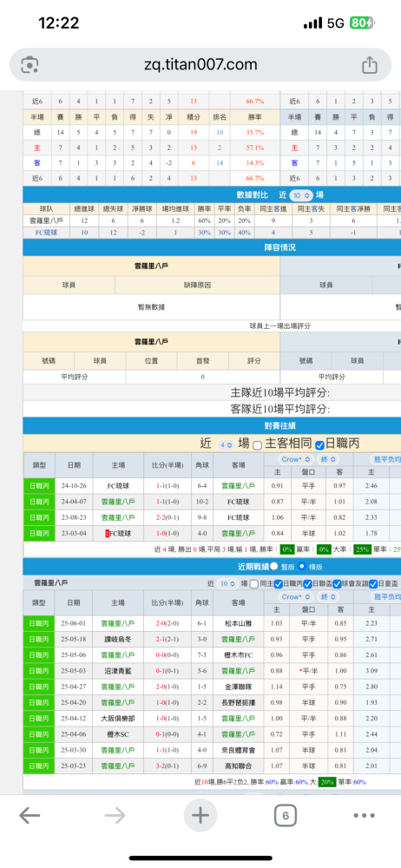
Task: Tap the 客隊近10場平均評分 text
Action: pos(280,409)
